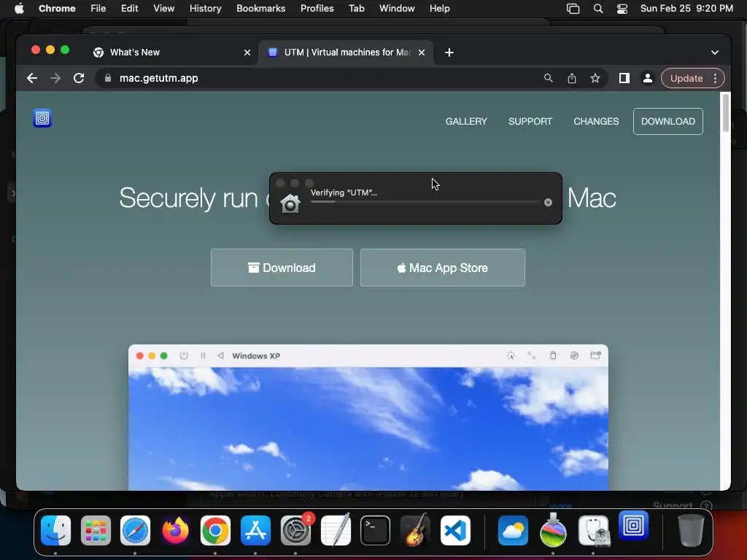Image resolution: width=747 pixels, height=560 pixels.
Task: Launch Safari from the Dock
Action: 135,530
